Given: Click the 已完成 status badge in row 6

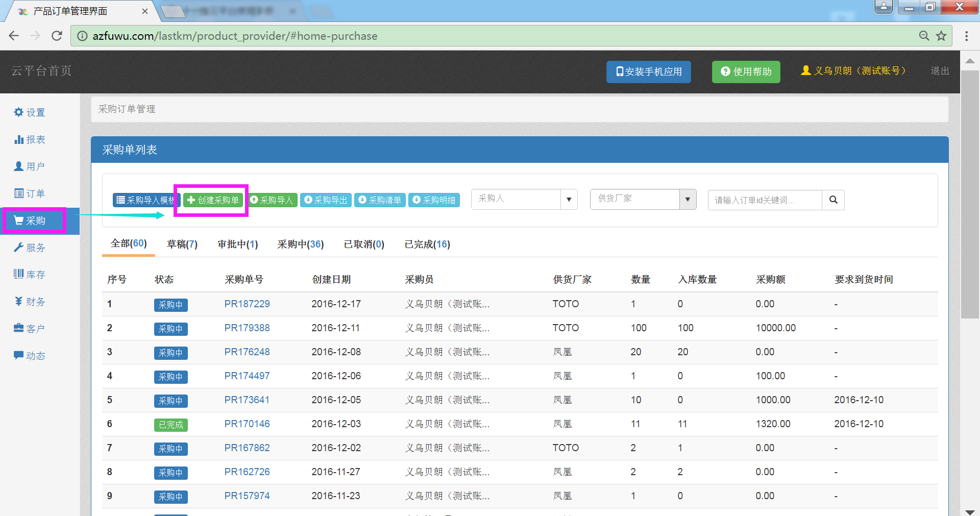Looking at the screenshot, I should (x=171, y=425).
